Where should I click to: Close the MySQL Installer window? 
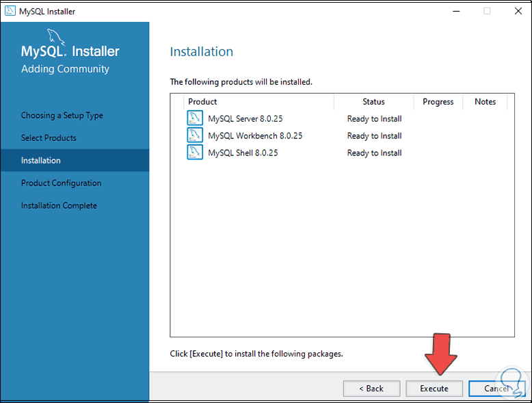(x=518, y=11)
